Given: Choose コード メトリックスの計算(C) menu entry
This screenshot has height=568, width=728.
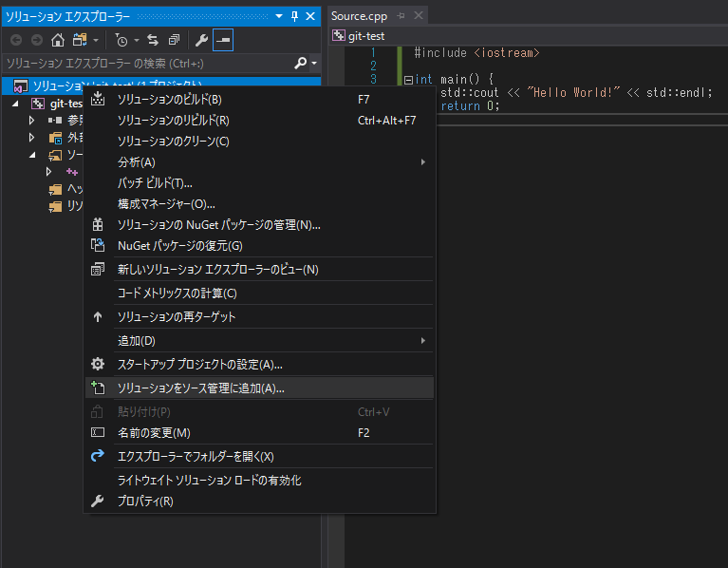Looking at the screenshot, I should point(259,293).
